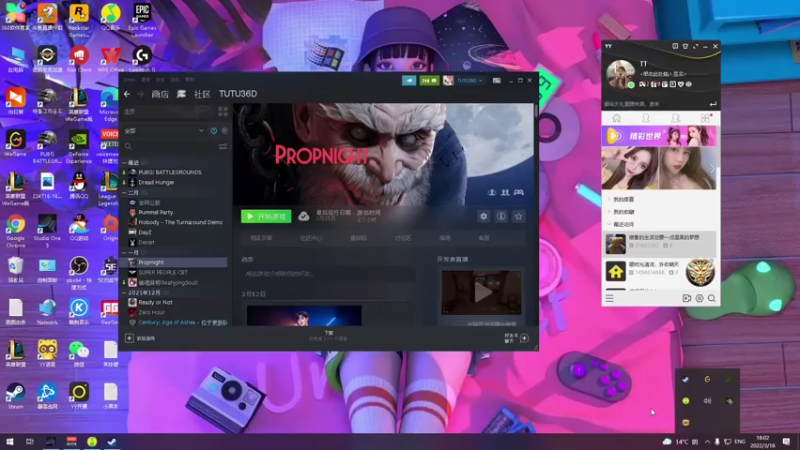Select Deceit in library list
The height and width of the screenshot is (450, 800).
(146, 242)
